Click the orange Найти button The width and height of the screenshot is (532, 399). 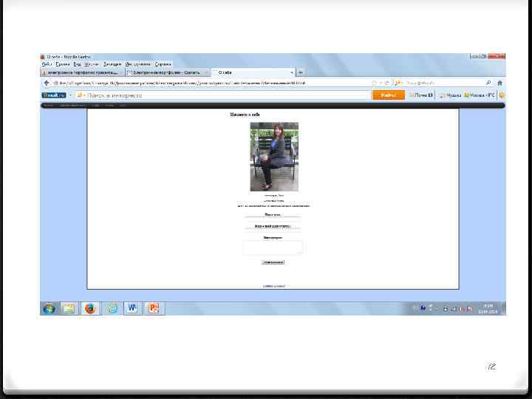[389, 95]
